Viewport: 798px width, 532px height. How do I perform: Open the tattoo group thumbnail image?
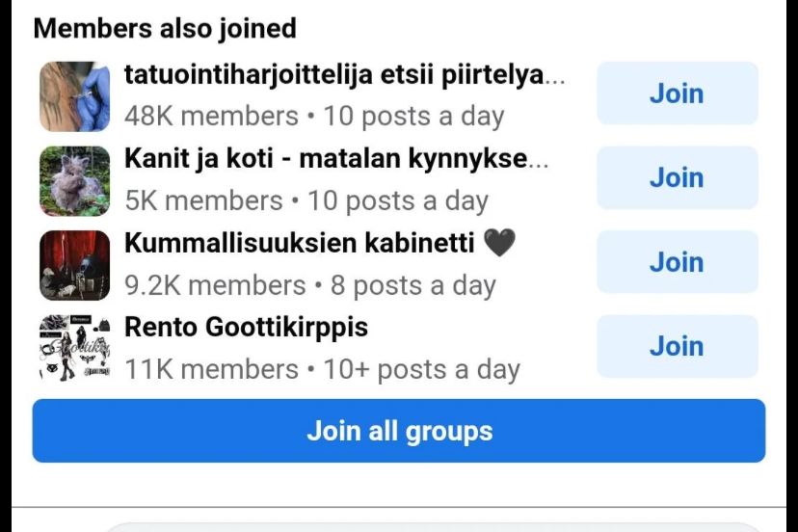[74, 96]
